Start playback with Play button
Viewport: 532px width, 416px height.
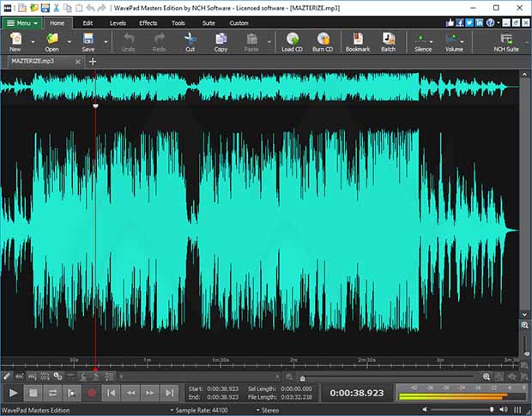click(13, 393)
